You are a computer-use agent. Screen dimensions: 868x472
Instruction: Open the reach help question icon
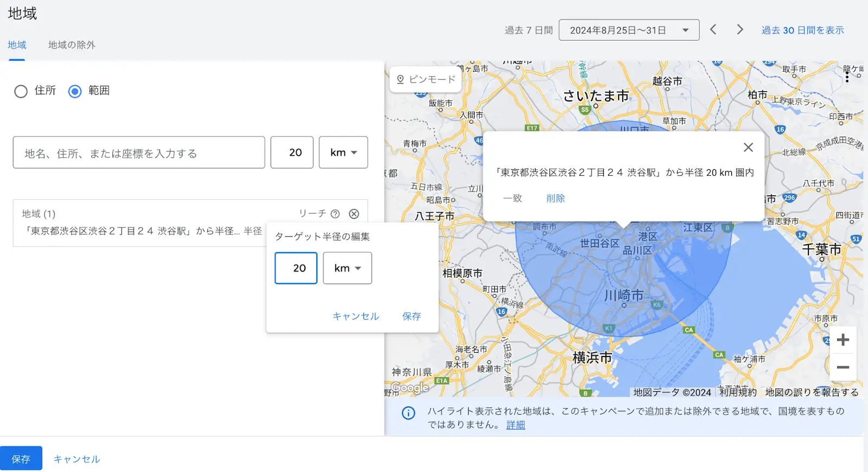point(335,214)
